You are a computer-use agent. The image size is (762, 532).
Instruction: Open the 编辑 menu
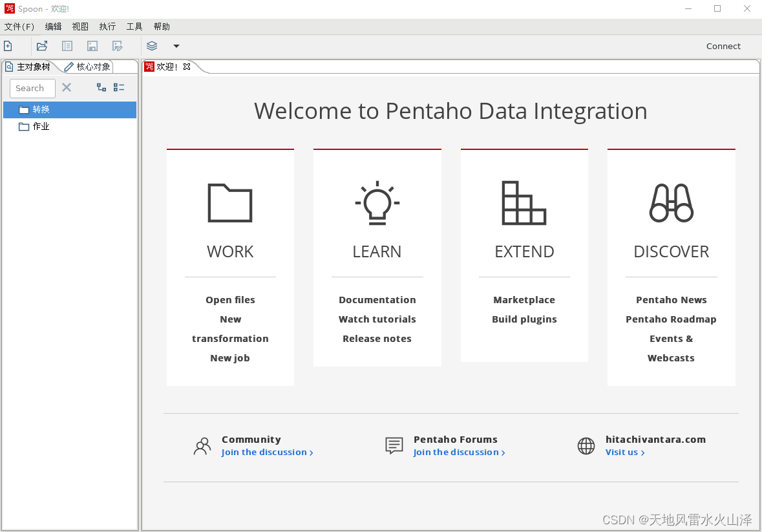click(54, 27)
